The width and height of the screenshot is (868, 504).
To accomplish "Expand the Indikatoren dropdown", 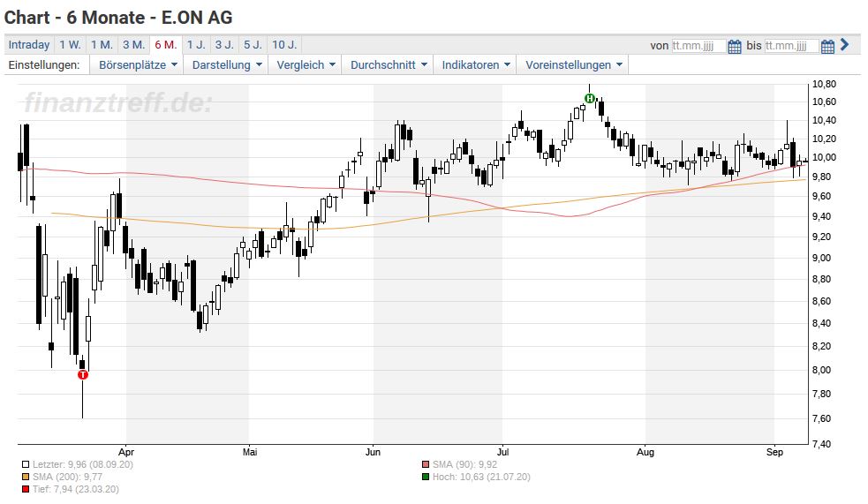I will 476,64.
